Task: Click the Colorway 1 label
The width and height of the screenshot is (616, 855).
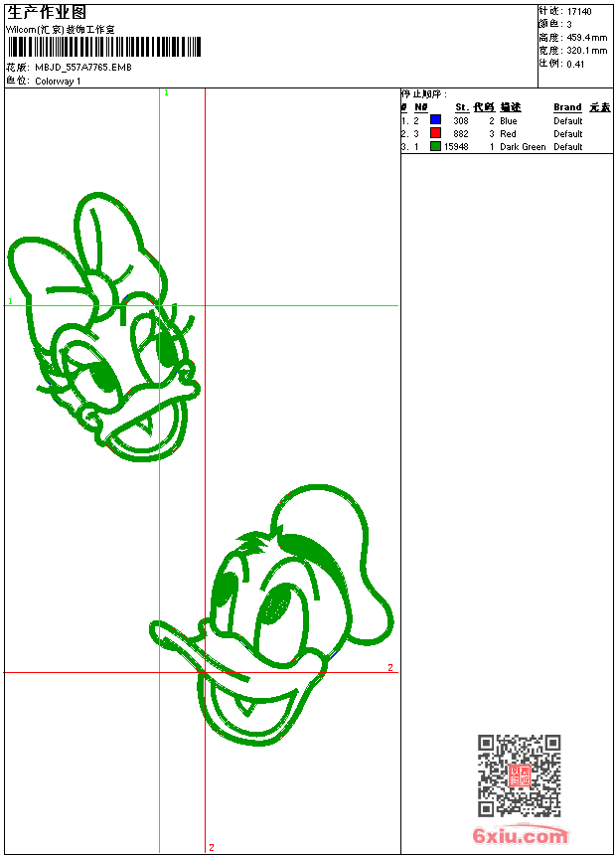Action: pyautogui.click(x=58, y=82)
